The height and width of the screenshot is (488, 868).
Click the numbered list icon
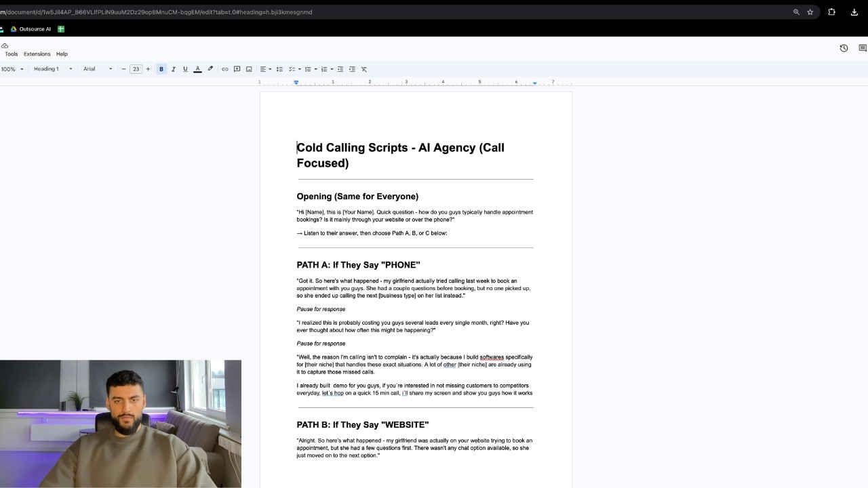[324, 69]
